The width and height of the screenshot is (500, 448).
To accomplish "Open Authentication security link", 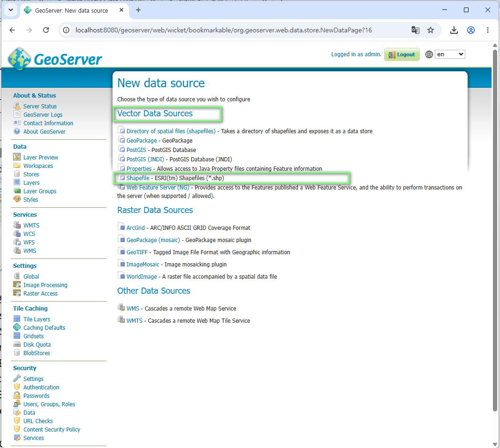I will pos(41,387).
